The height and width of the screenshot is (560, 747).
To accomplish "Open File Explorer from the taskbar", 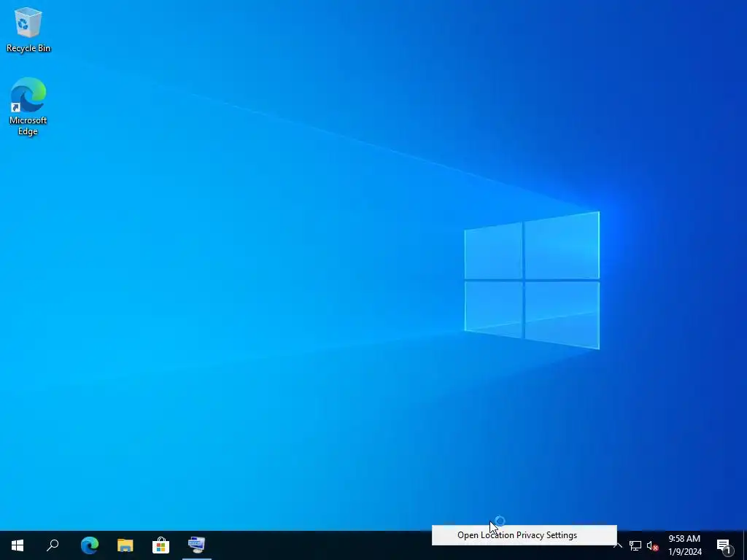I will [125, 545].
